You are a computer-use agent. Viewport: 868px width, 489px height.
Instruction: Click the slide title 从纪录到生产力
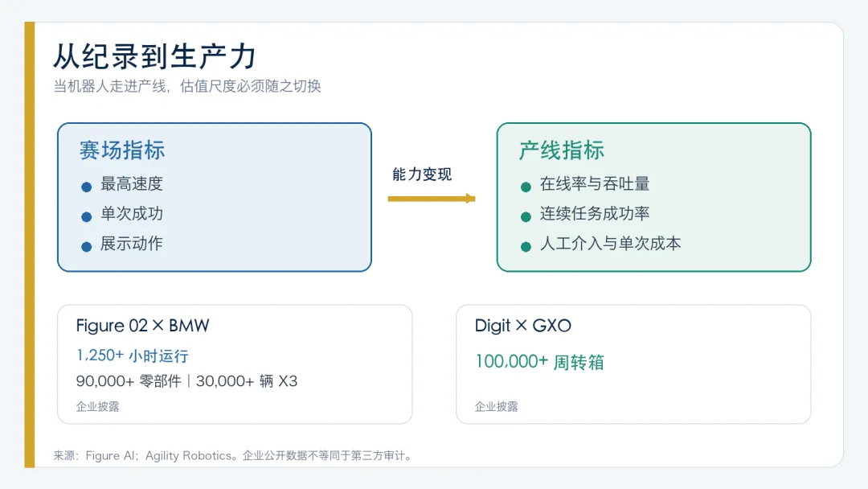click(154, 56)
